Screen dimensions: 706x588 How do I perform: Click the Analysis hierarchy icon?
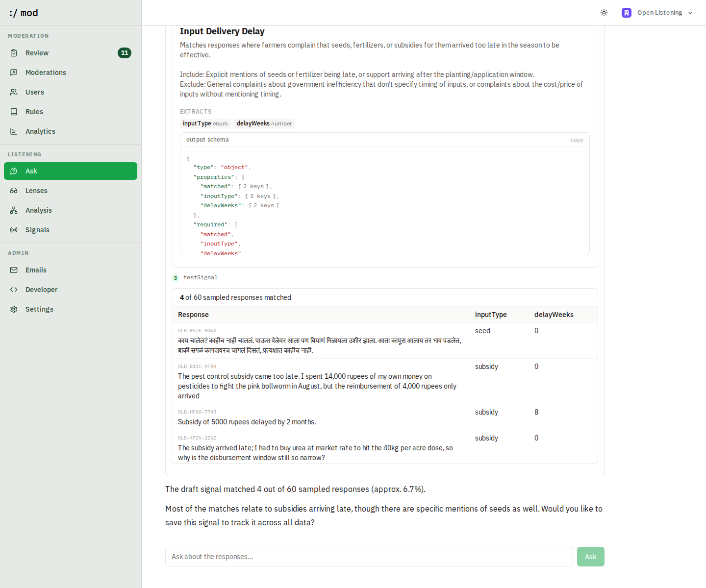pos(14,210)
